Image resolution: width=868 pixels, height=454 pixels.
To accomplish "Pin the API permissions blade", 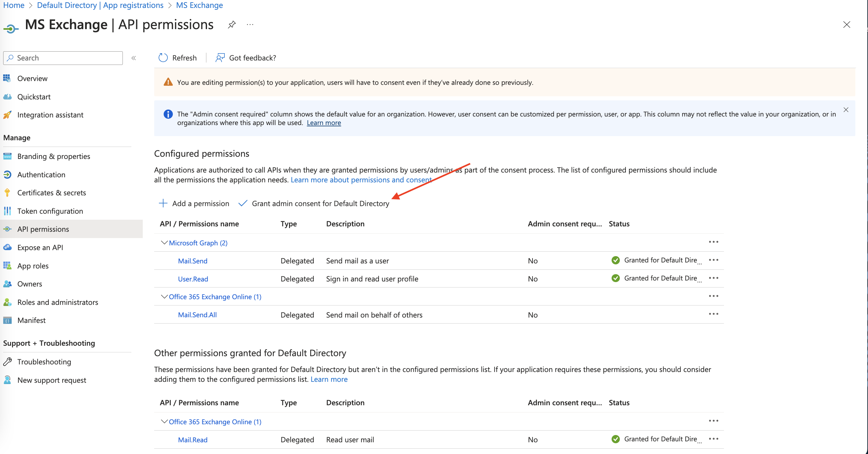I will tap(231, 25).
